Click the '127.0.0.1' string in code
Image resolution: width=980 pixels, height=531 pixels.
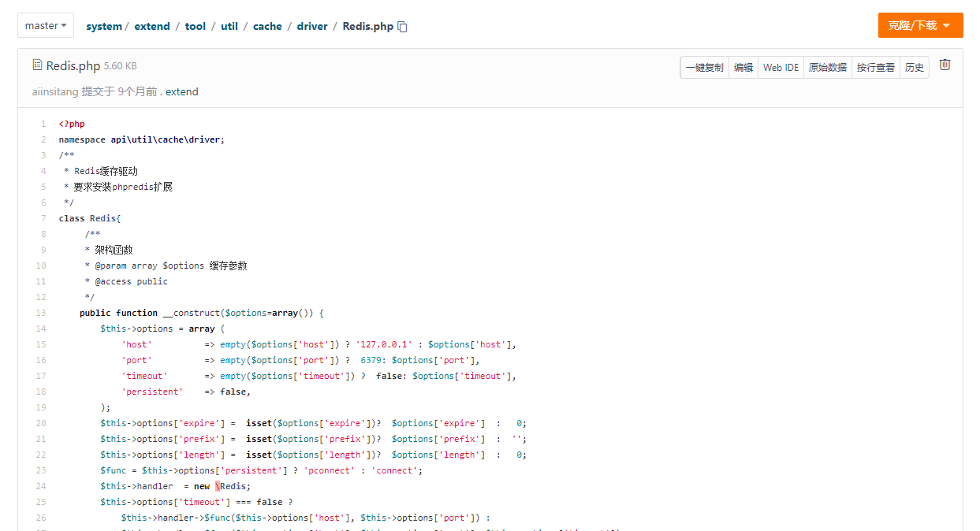pyautogui.click(x=384, y=344)
